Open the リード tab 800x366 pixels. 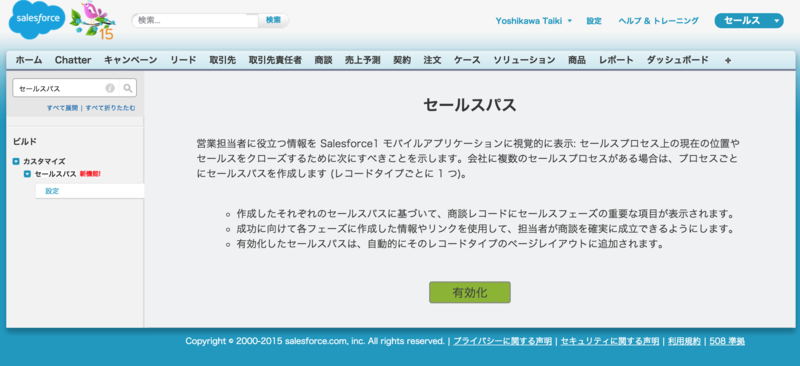[183, 60]
